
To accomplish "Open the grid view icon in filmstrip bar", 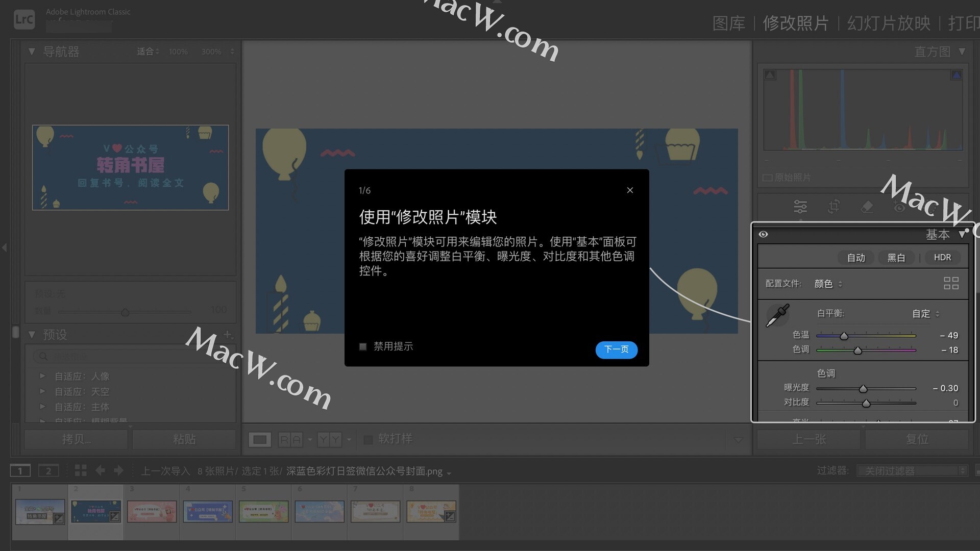I will 81,470.
